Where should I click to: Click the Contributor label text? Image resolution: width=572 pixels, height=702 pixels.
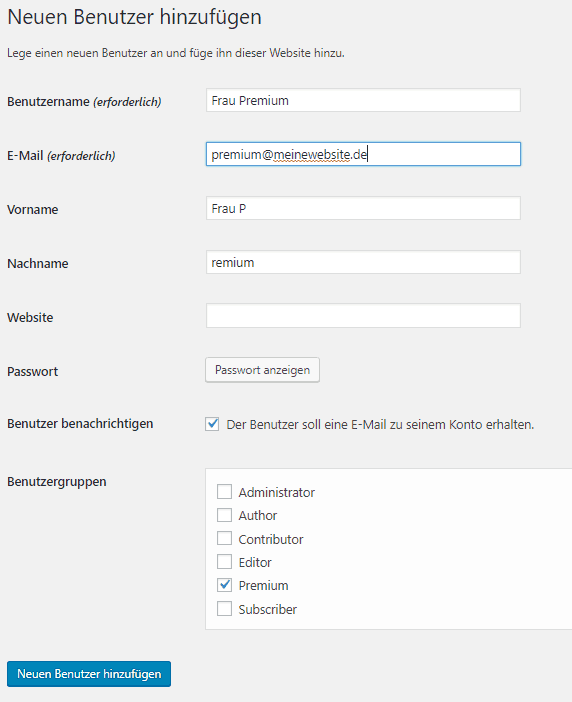pyautogui.click(x=271, y=539)
